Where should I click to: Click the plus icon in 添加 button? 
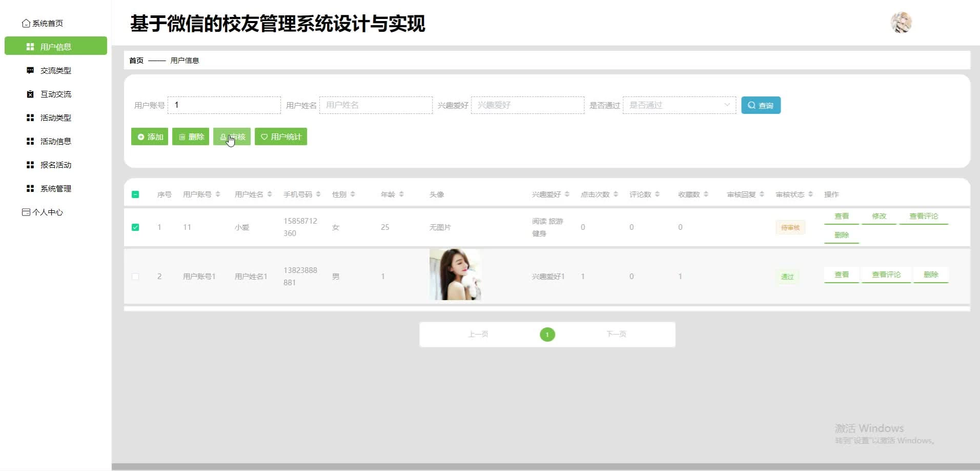(141, 137)
